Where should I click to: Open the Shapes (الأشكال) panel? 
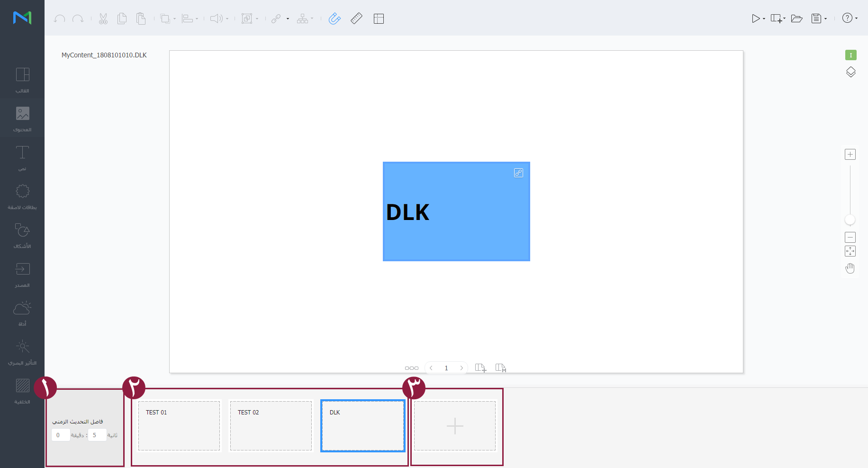coord(22,235)
